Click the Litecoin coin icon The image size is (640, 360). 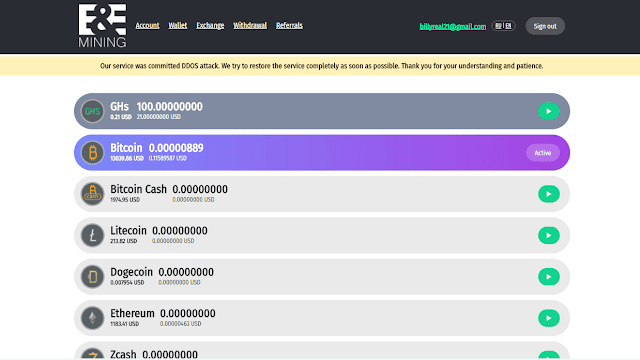93,236
